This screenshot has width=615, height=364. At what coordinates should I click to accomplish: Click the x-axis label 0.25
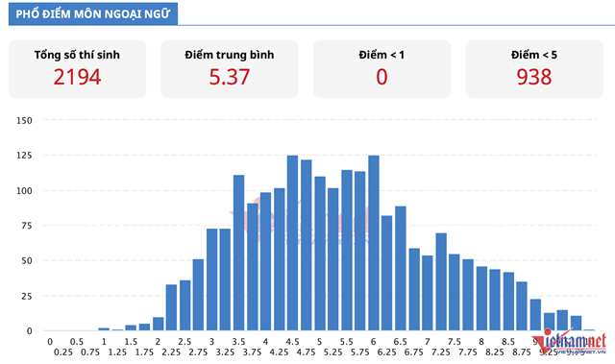[x=62, y=352]
